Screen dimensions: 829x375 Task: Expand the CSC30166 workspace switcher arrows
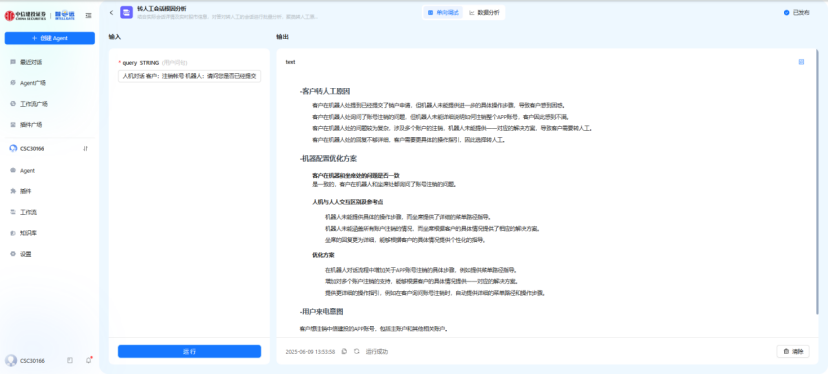point(85,149)
